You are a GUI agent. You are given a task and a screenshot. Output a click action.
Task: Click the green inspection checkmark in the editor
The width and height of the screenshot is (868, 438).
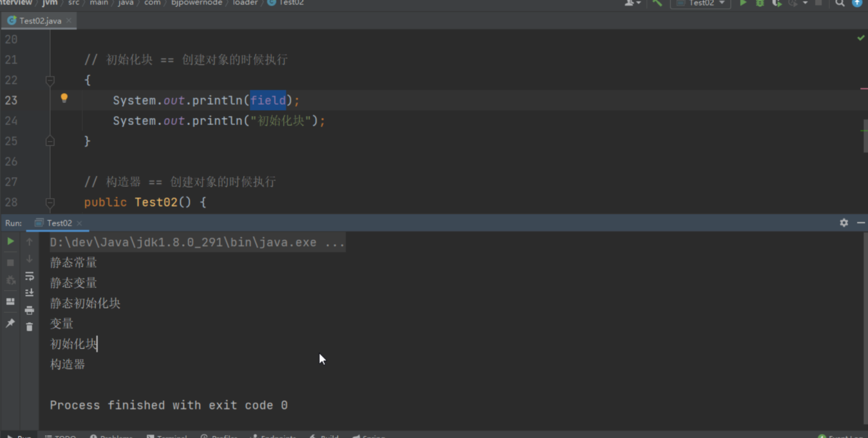[861, 38]
